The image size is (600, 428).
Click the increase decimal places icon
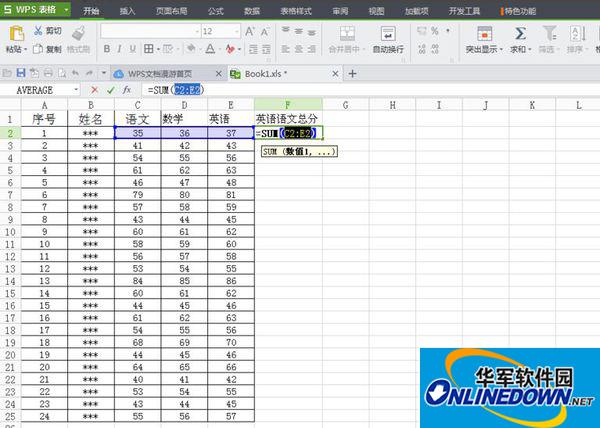[x=422, y=49]
